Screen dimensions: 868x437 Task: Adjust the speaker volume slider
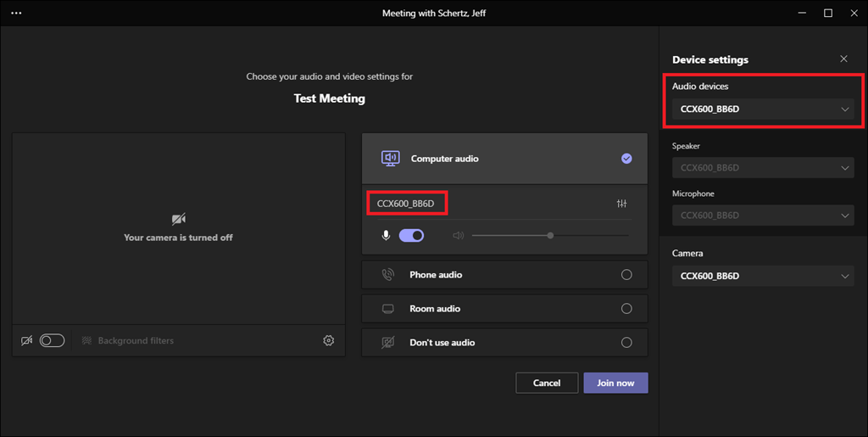pyautogui.click(x=550, y=235)
